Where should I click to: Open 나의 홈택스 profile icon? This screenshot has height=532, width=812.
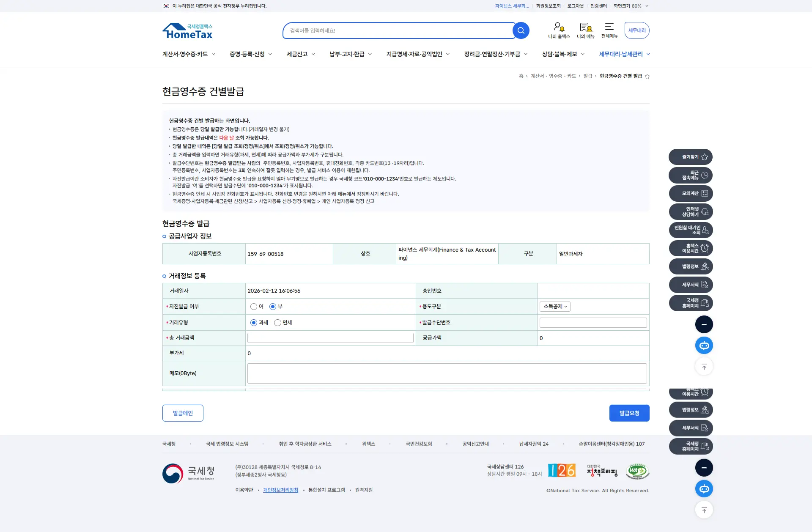tap(559, 28)
